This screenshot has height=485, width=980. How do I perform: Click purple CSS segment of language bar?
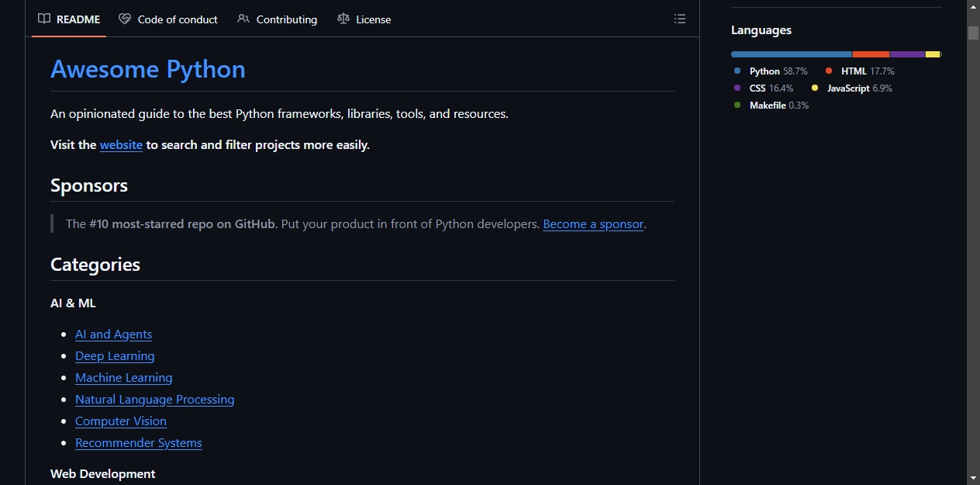coord(908,54)
